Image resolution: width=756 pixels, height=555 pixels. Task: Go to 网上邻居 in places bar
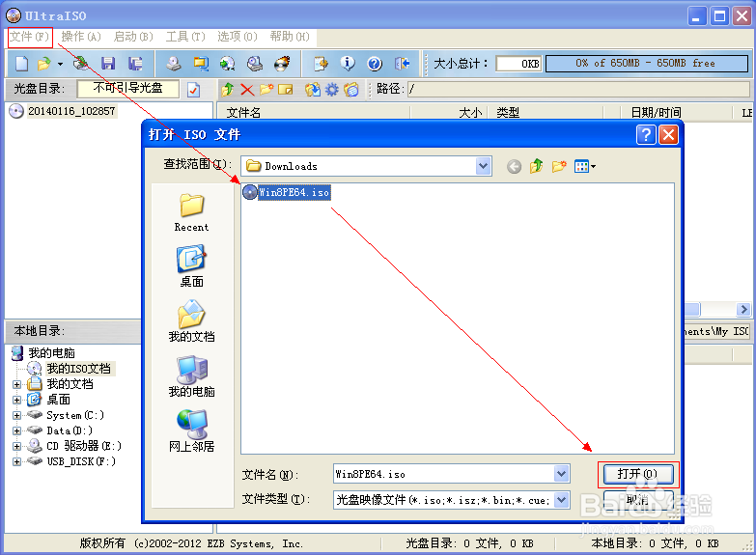point(191,431)
